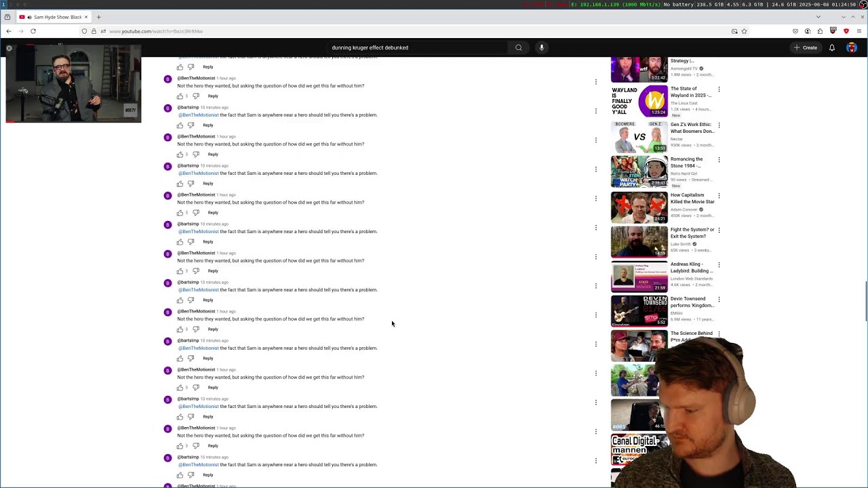
Task: Close the miniplayer with the X icon
Action: click(x=9, y=48)
